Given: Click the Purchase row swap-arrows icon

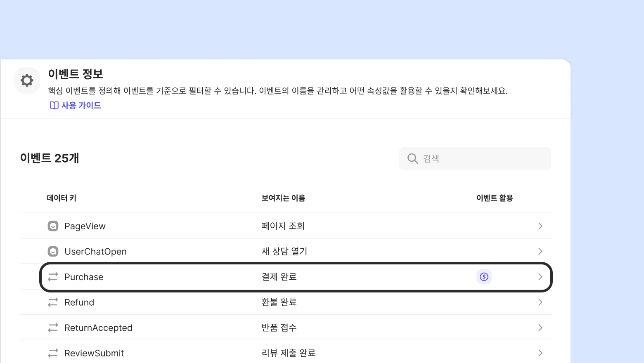Looking at the screenshot, I should [53, 277].
